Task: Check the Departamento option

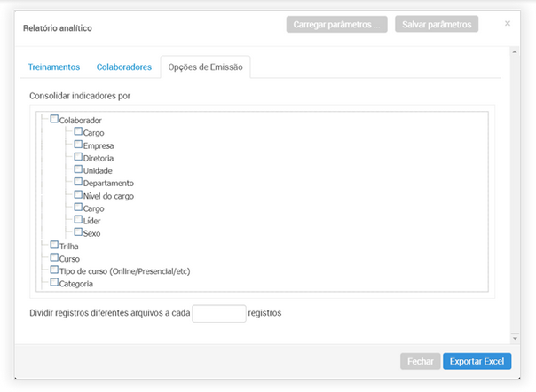Action: tap(78, 182)
